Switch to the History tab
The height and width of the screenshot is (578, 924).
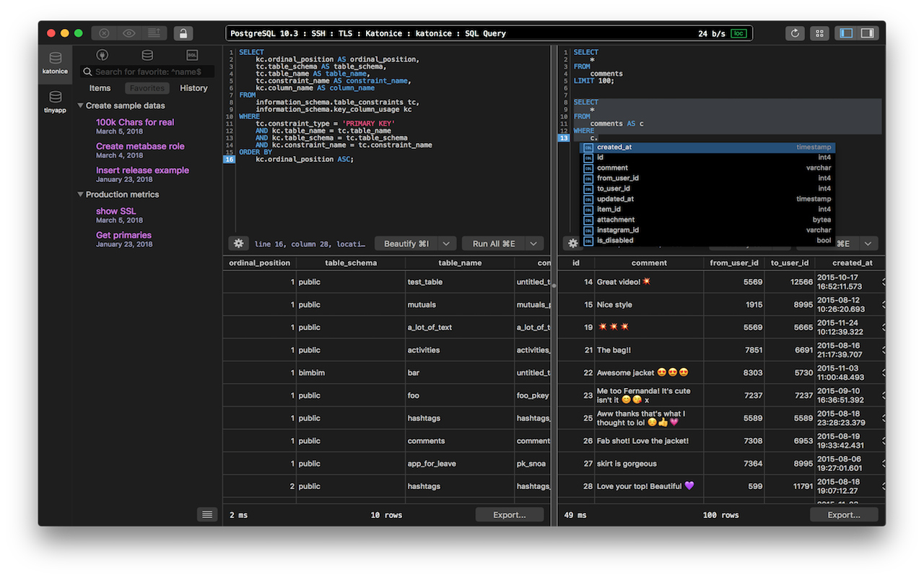pos(193,87)
